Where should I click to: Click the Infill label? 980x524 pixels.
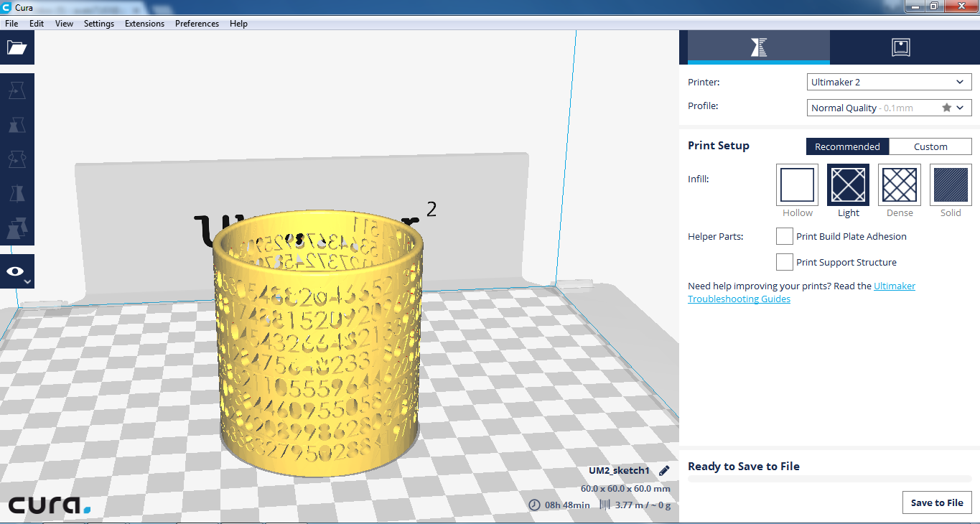coord(698,179)
